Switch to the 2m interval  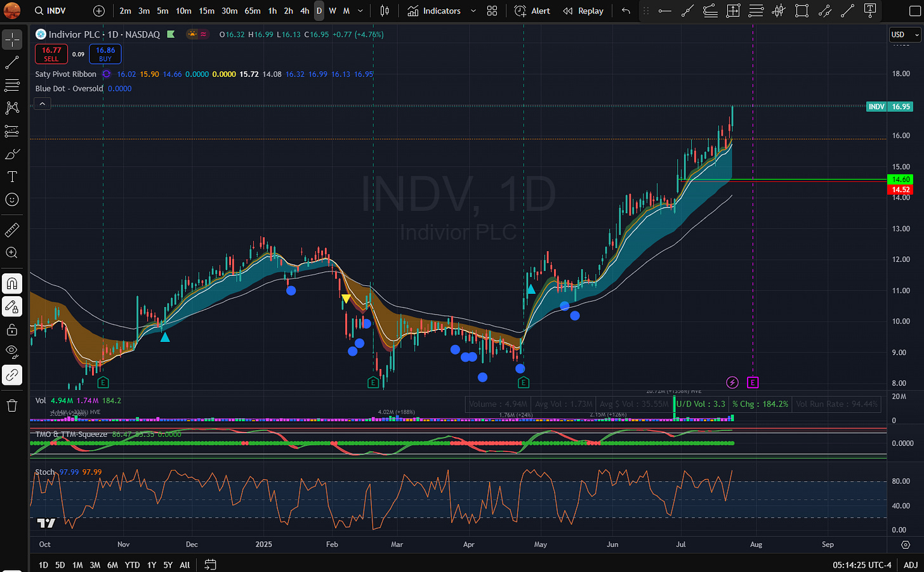126,11
